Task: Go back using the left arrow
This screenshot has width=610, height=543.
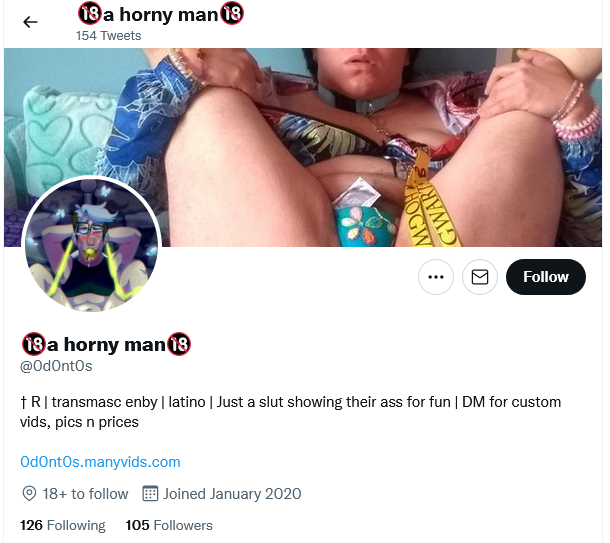Action: click(x=30, y=22)
